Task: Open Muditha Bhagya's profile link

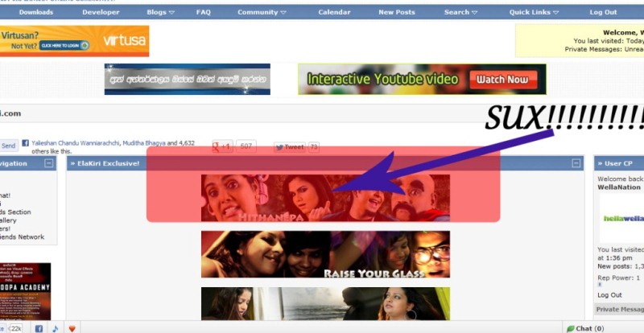Action: tap(144, 143)
